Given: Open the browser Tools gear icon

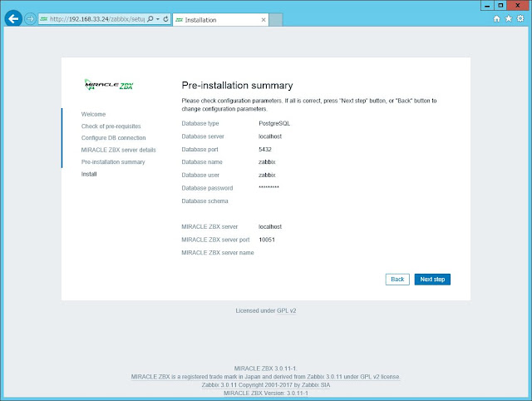Looking at the screenshot, I should tap(520, 18).
